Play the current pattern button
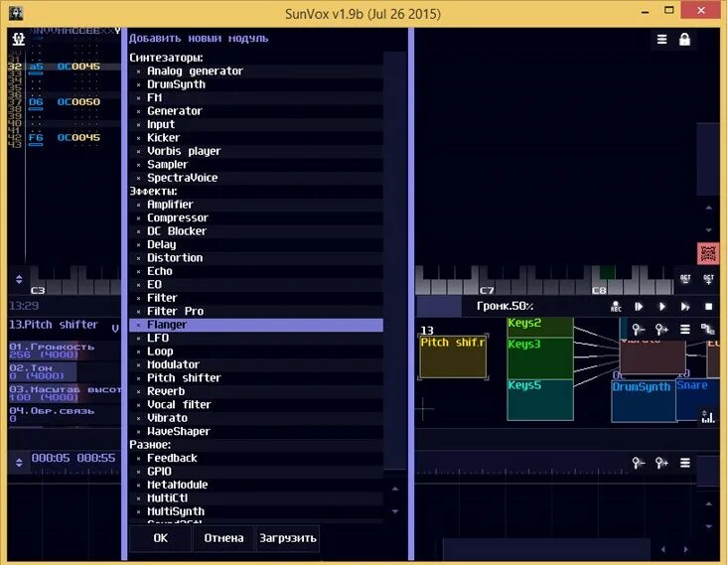The image size is (728, 565). click(685, 307)
